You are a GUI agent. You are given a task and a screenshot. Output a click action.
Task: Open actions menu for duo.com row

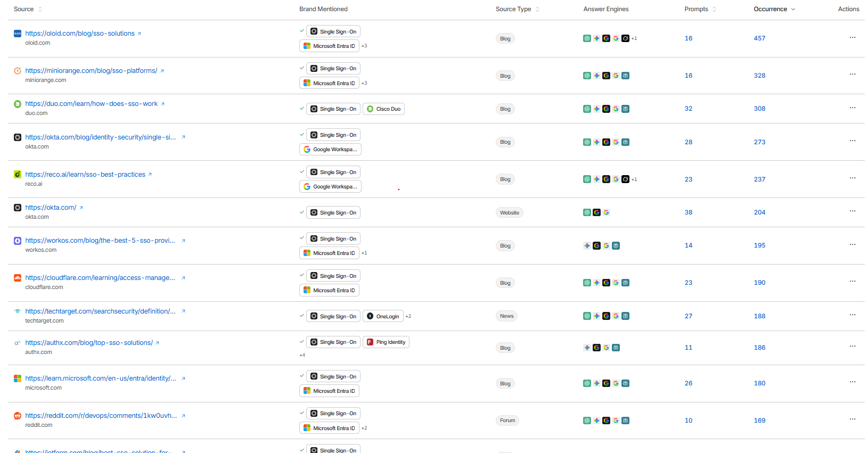[x=853, y=108]
